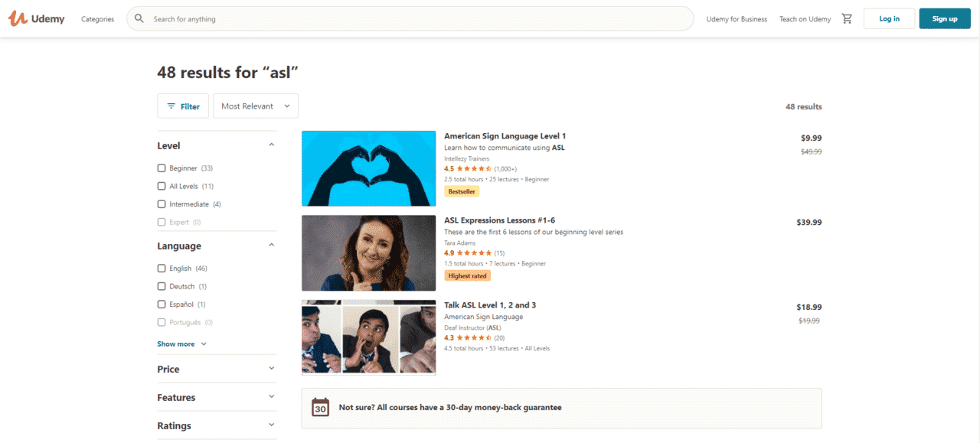Screen dimensions: 980x443
Task: Click 'Learn how to communicate using ASL' subtitle
Action: [x=505, y=148]
